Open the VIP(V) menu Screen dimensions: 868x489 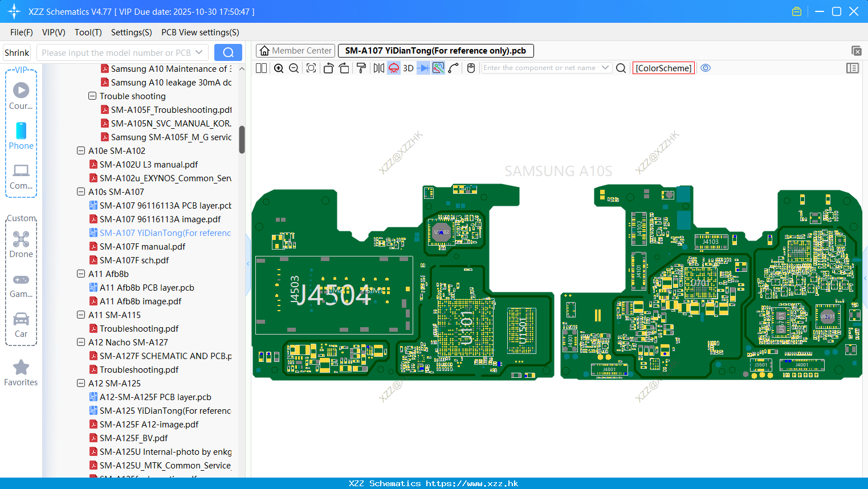tap(54, 32)
